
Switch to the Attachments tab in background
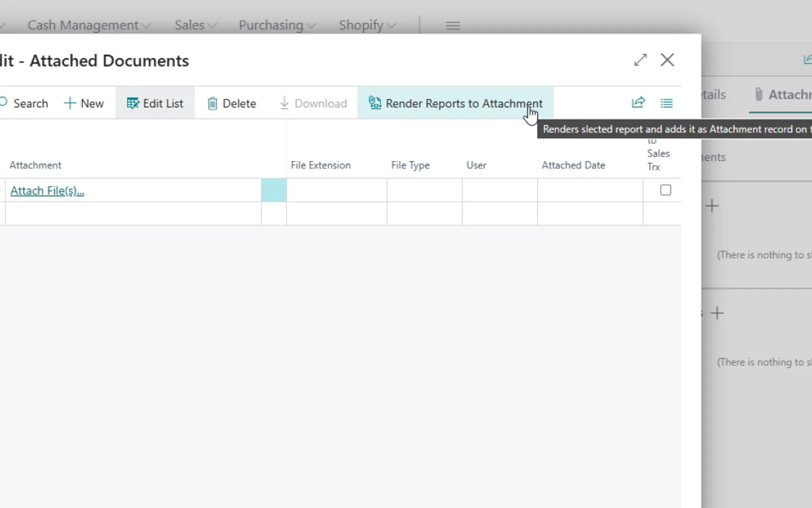coord(783,94)
